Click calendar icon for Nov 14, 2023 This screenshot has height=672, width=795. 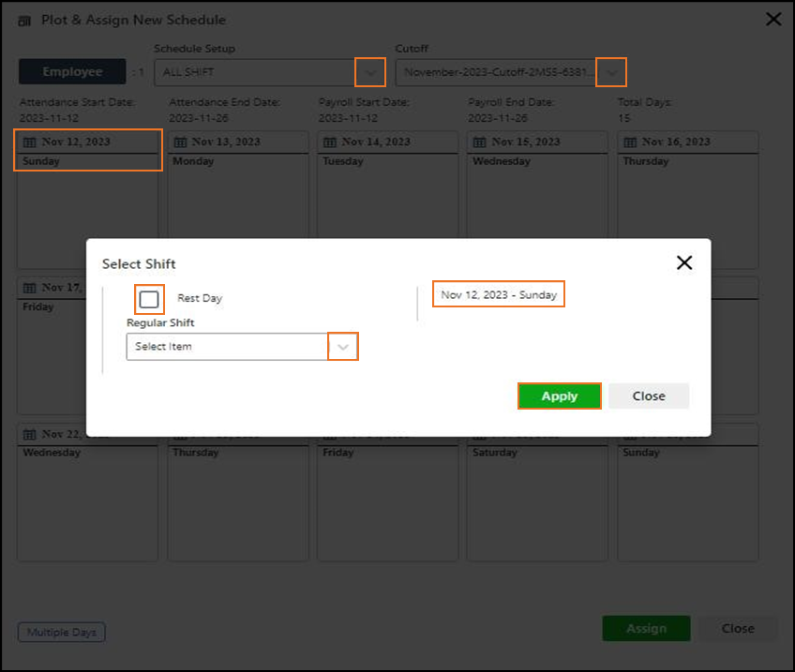329,142
